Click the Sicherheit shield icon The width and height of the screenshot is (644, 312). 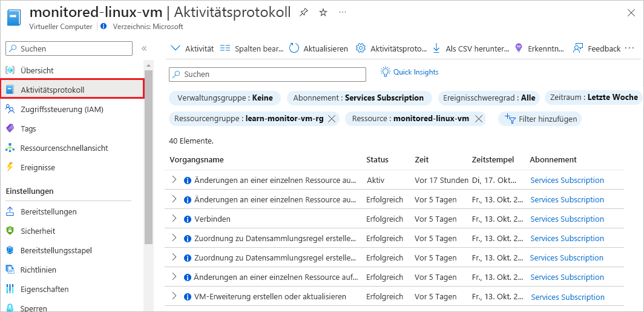tap(10, 231)
